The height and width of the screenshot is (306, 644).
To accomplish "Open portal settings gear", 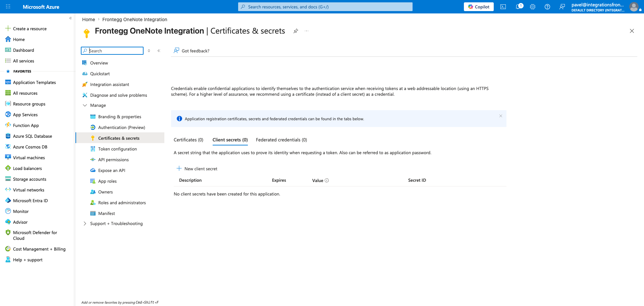I will coord(533,7).
